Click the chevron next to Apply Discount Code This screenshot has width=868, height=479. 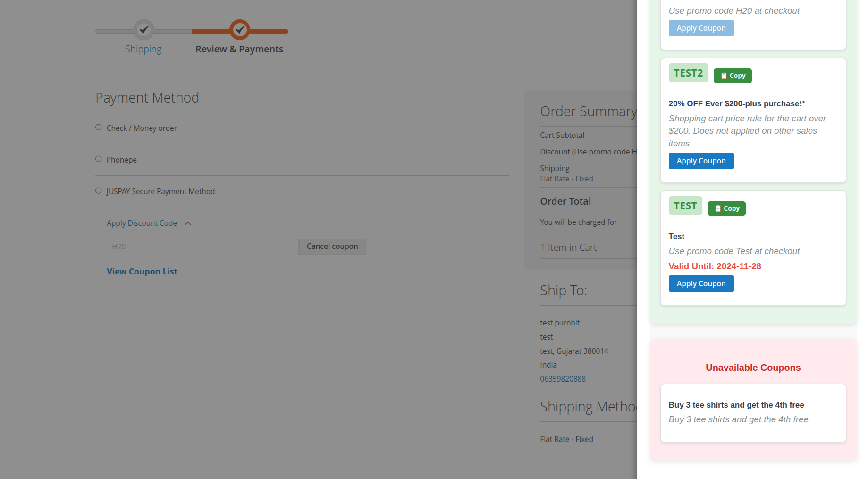coord(188,223)
